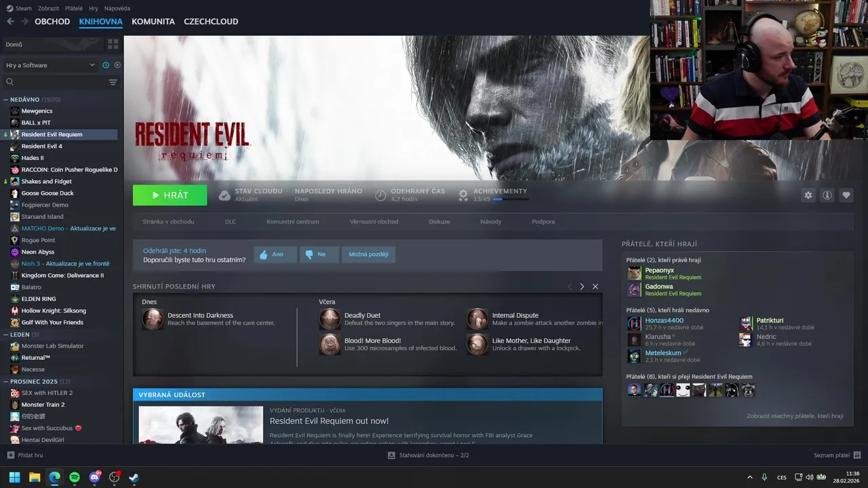Open Gadonwa friend avatar
Screen dimensions: 868x488
point(634,289)
